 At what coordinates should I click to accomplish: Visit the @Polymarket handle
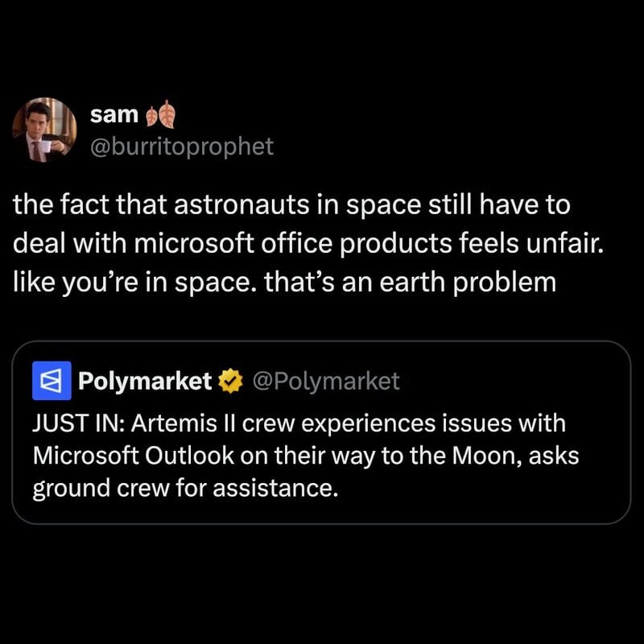click(326, 381)
